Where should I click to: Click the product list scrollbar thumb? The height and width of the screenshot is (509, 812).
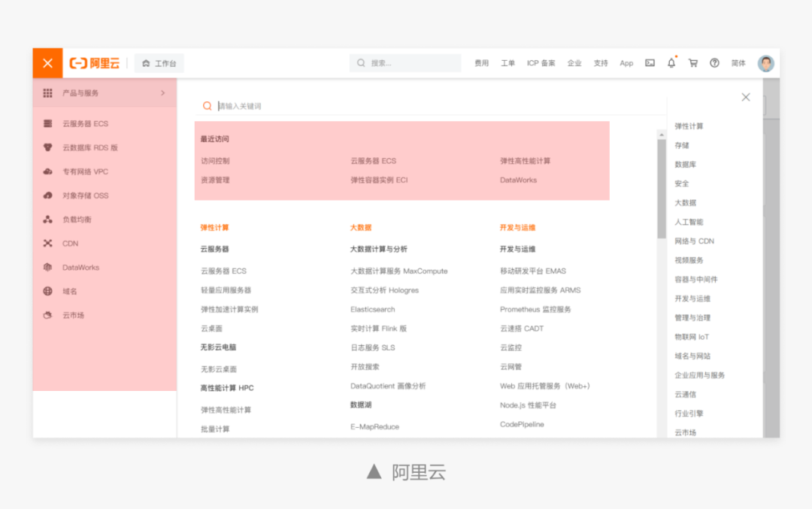point(662,189)
